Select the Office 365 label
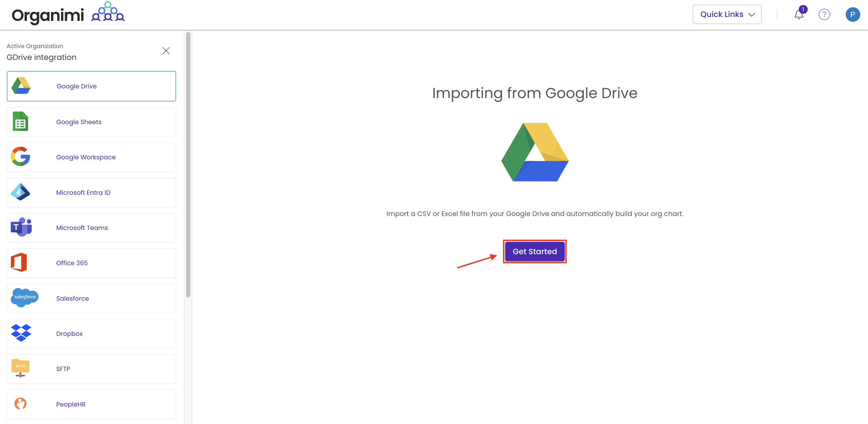This screenshot has height=424, width=868. (72, 263)
